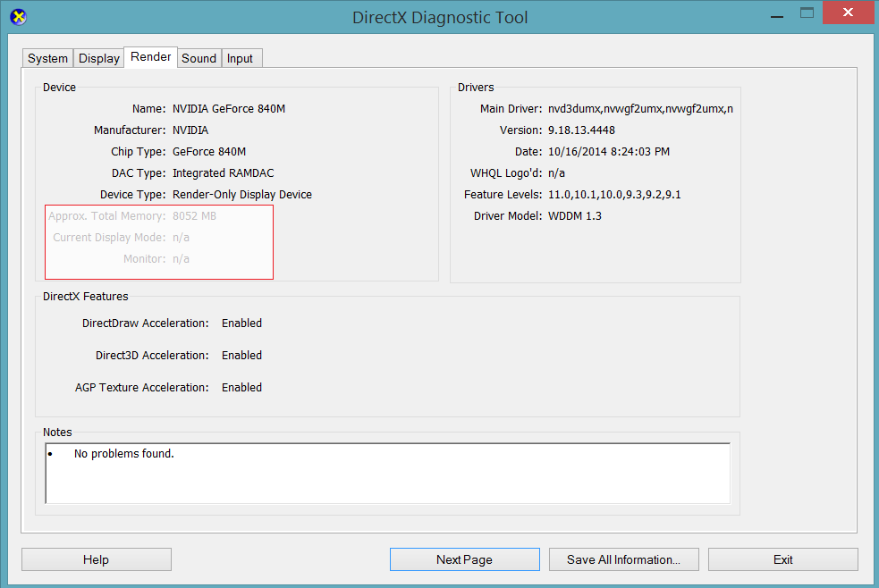
Task: Click memory value '8052 MB'
Action: pos(195,216)
